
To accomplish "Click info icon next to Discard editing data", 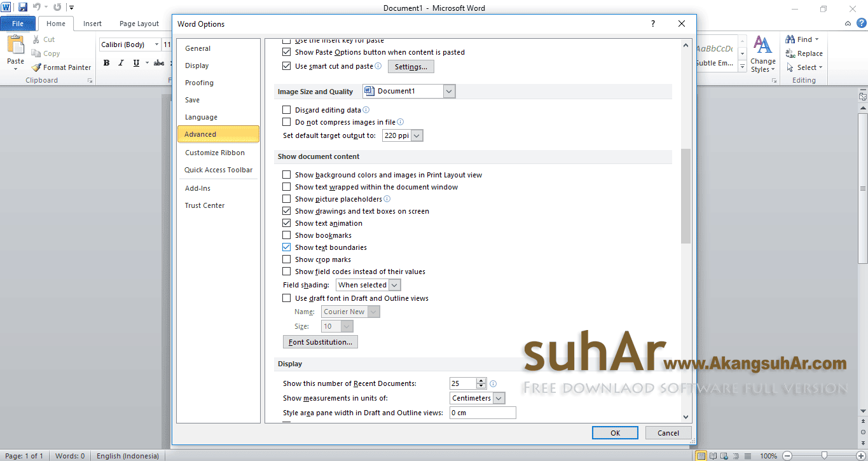I will (366, 110).
